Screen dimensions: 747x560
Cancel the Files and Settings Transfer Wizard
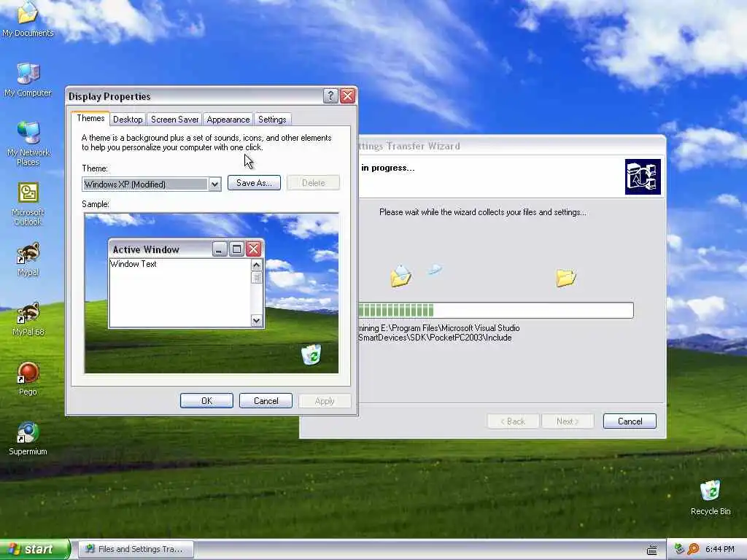point(630,421)
